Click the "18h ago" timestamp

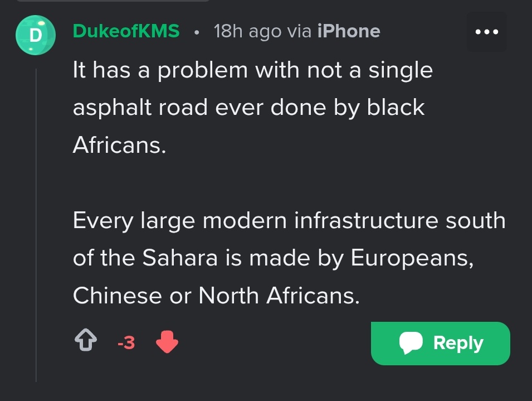coord(247,31)
